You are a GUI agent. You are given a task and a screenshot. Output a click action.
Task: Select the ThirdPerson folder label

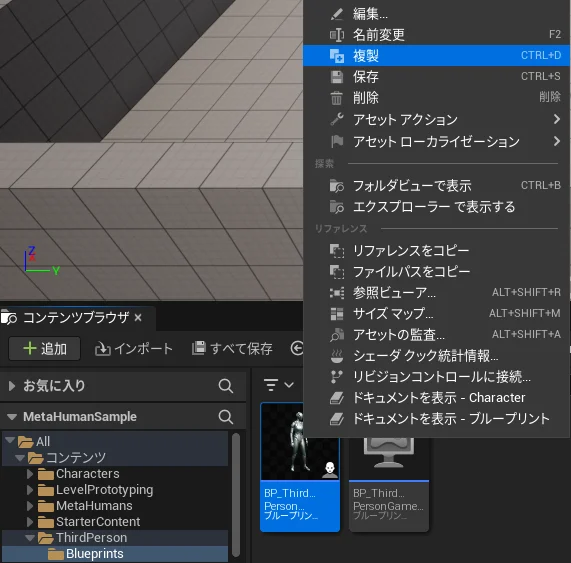click(x=91, y=538)
